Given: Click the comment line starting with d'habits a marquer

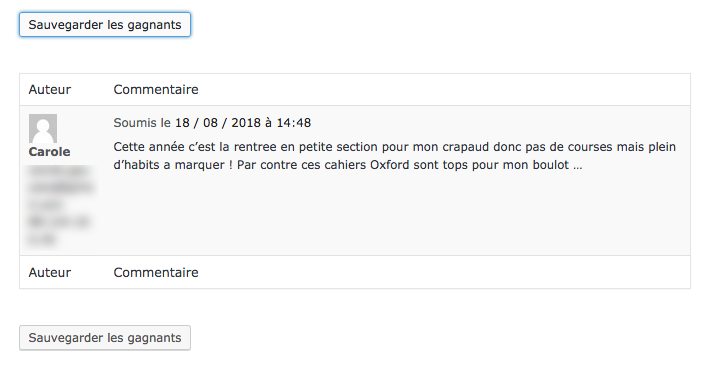Looking at the screenshot, I should [x=348, y=165].
